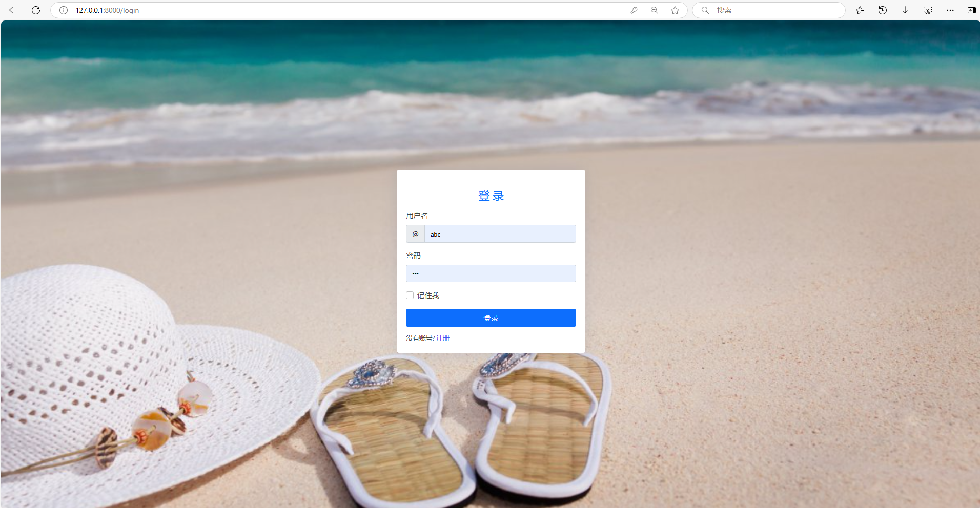Bookmark this page with the star icon
980x508 pixels.
click(675, 10)
